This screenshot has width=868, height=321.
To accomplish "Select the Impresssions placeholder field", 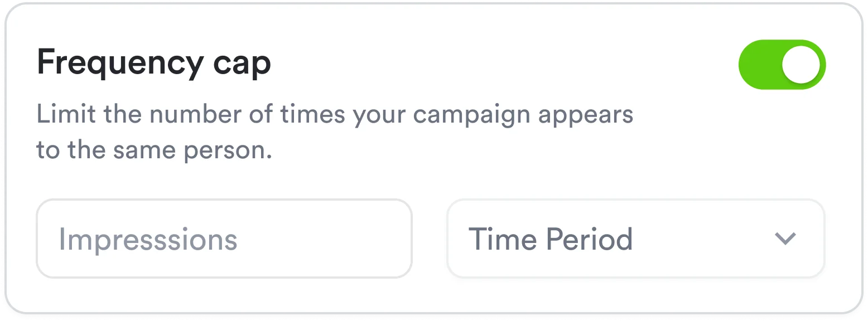I will (x=148, y=239).
